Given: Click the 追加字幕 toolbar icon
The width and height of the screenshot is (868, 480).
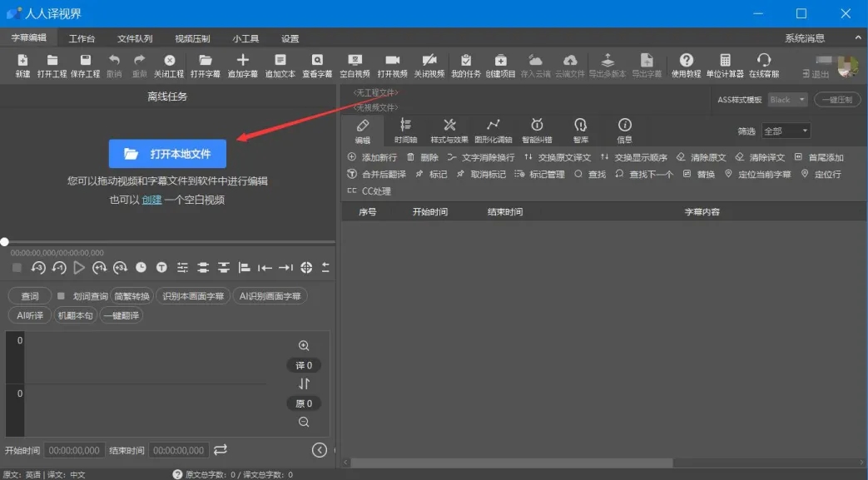Looking at the screenshot, I should coord(242,66).
